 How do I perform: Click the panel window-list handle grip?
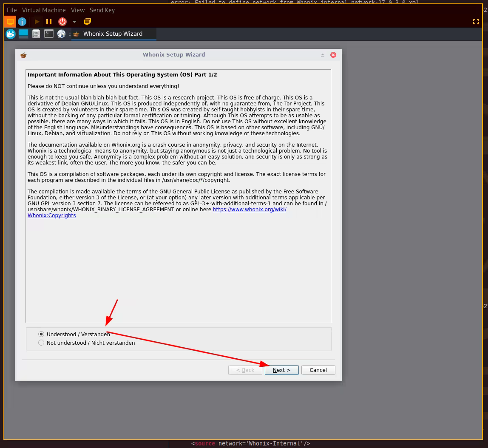tap(70, 34)
